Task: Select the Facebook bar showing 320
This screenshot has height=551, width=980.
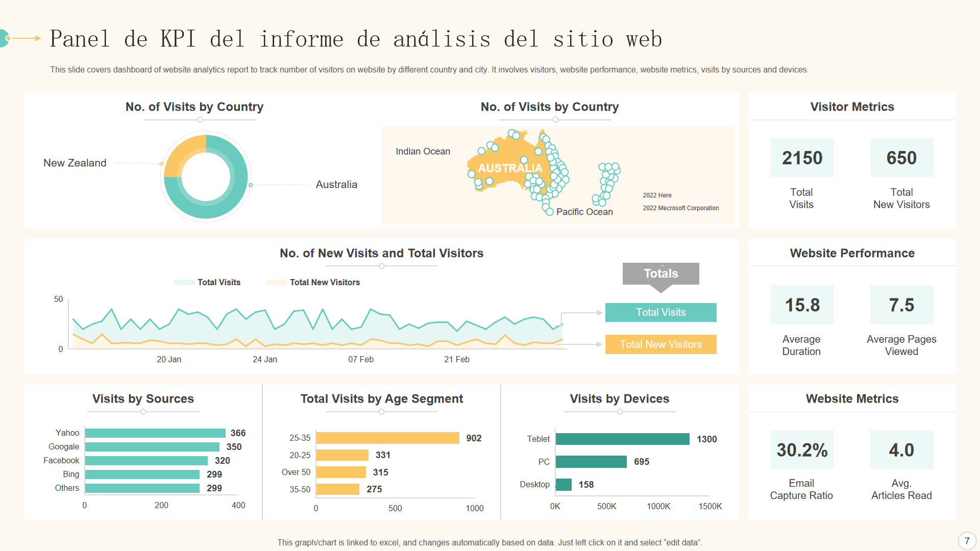Action: pyautogui.click(x=146, y=461)
